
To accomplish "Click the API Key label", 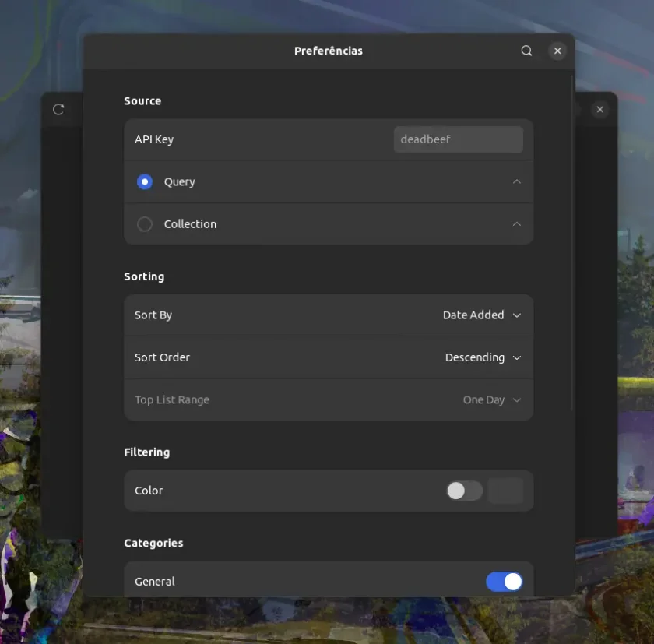I will click(154, 139).
